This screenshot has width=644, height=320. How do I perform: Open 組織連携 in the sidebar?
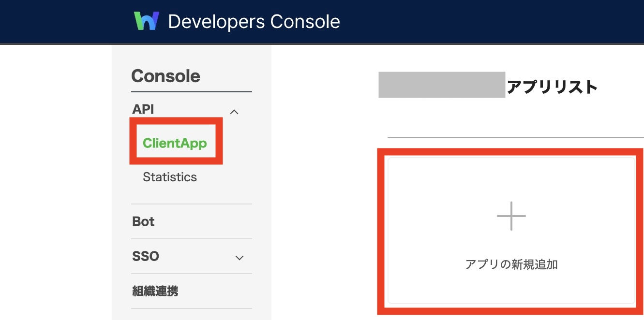pos(155,291)
